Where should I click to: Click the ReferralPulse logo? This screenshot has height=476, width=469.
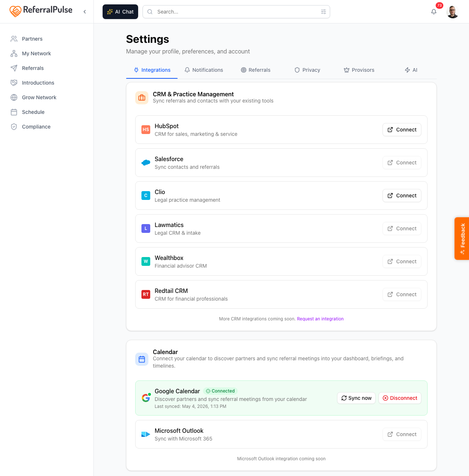coord(41,11)
